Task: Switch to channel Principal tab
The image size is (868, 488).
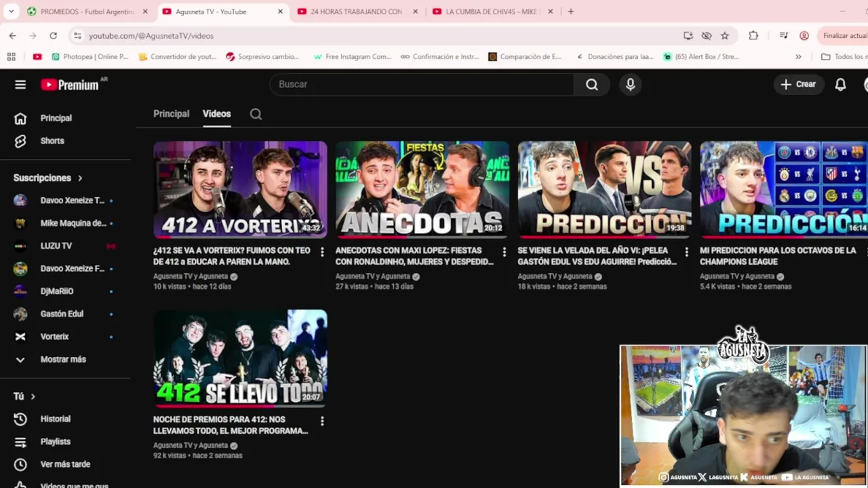Action: (x=171, y=114)
